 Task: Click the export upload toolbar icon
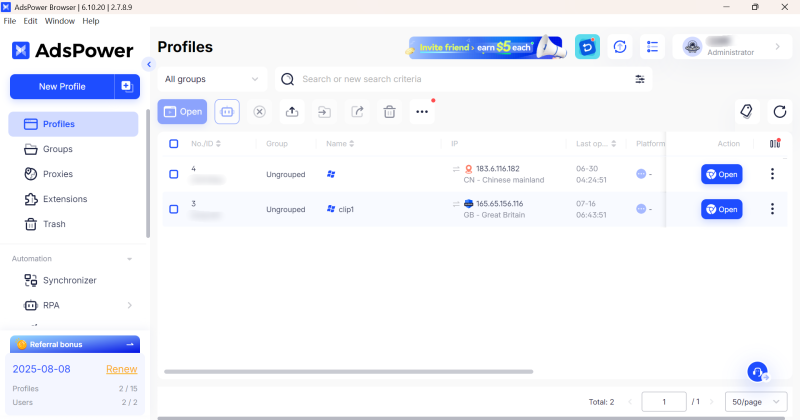292,112
